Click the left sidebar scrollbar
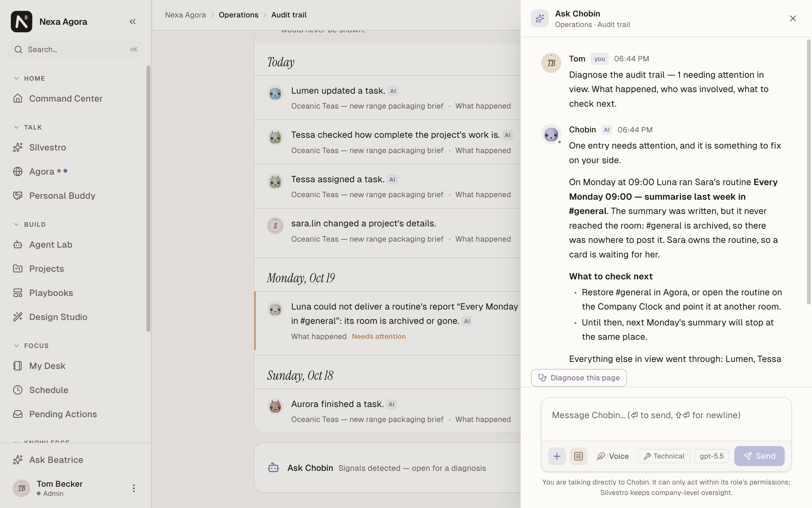The width and height of the screenshot is (812, 508). (x=148, y=198)
